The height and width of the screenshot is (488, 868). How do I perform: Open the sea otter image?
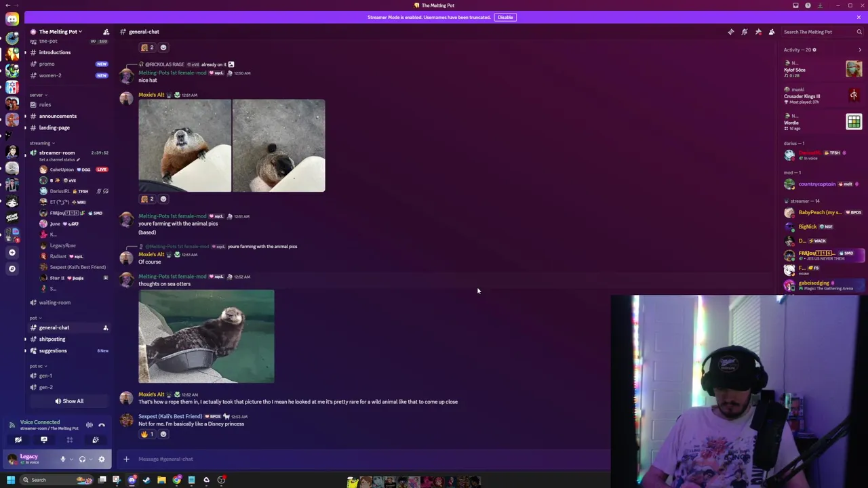coord(206,337)
